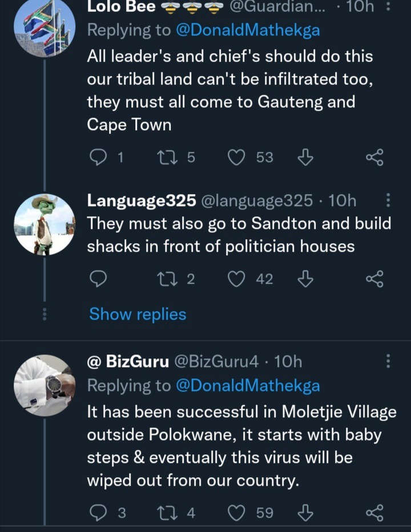This screenshot has height=532, width=411.
Task: Retweet BizGuru's Moletjie Village tweet
Action: pyautogui.click(x=167, y=513)
